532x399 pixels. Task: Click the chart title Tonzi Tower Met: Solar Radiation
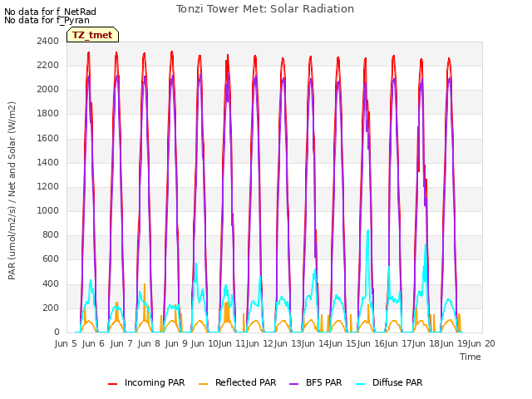pos(265,9)
